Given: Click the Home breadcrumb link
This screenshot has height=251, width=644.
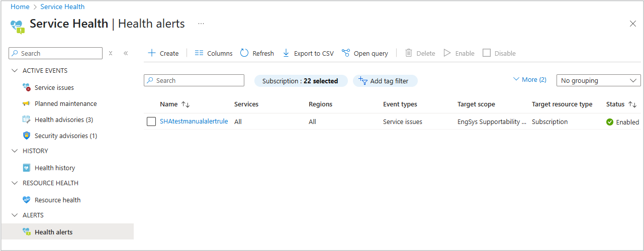Looking at the screenshot, I should point(20,7).
